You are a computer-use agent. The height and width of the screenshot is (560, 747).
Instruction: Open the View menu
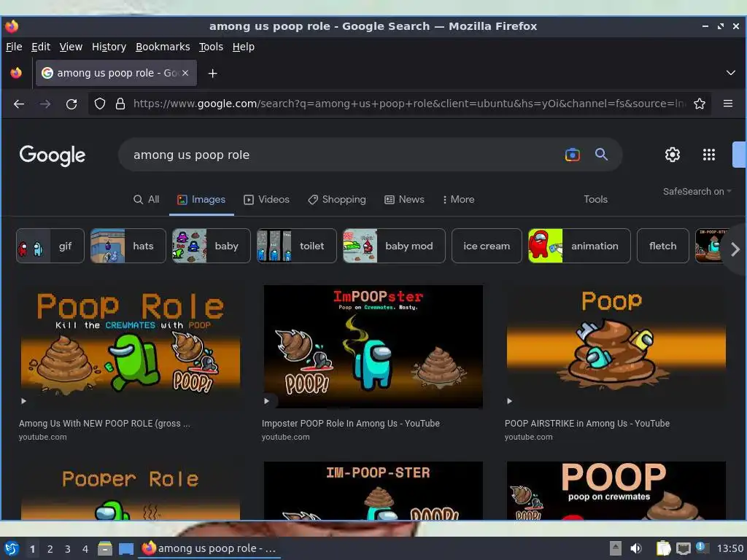coord(71,47)
